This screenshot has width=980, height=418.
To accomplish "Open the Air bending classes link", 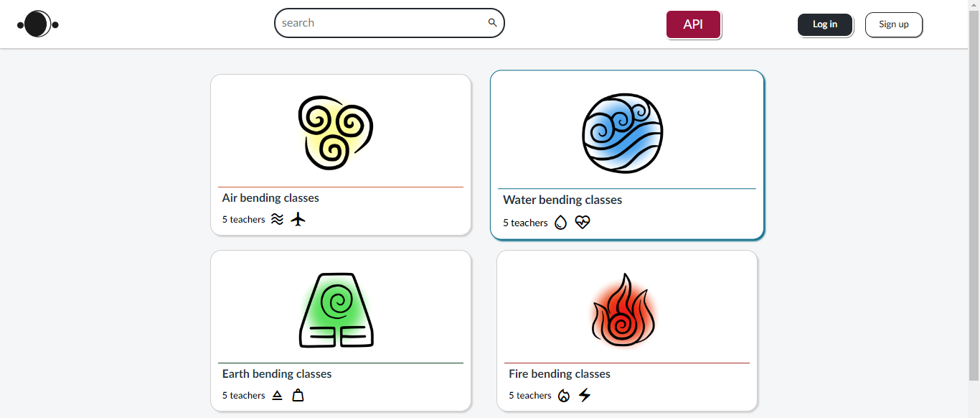I will pos(270,198).
